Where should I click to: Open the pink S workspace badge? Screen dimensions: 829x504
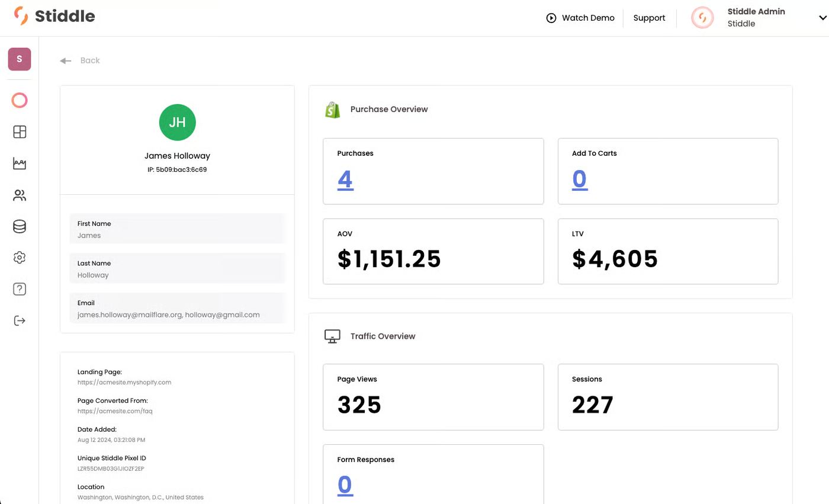pos(20,59)
